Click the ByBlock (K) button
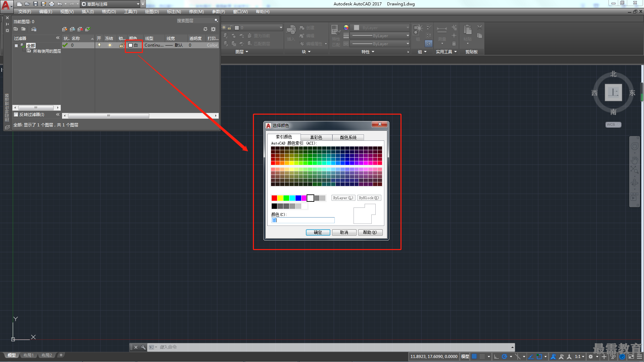644x362 pixels. click(369, 198)
